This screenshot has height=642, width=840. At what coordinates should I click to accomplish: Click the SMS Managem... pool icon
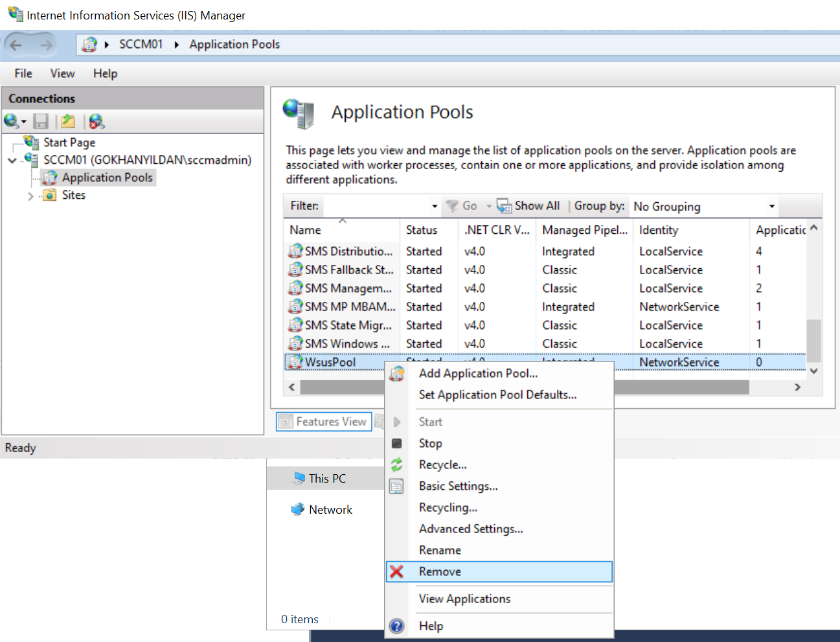pyautogui.click(x=295, y=288)
